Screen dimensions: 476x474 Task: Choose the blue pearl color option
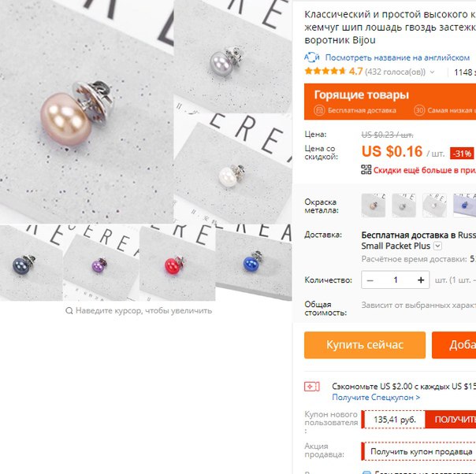464,206
